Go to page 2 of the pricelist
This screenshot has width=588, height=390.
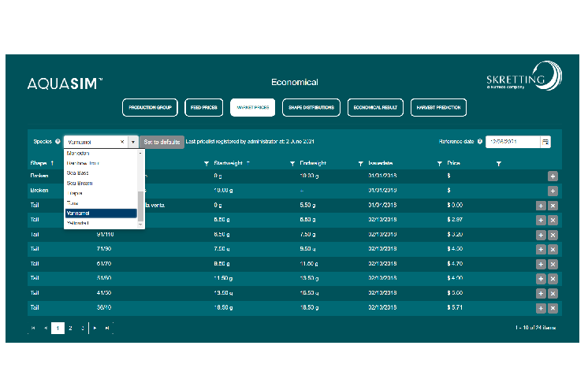pyautogui.click(x=70, y=328)
